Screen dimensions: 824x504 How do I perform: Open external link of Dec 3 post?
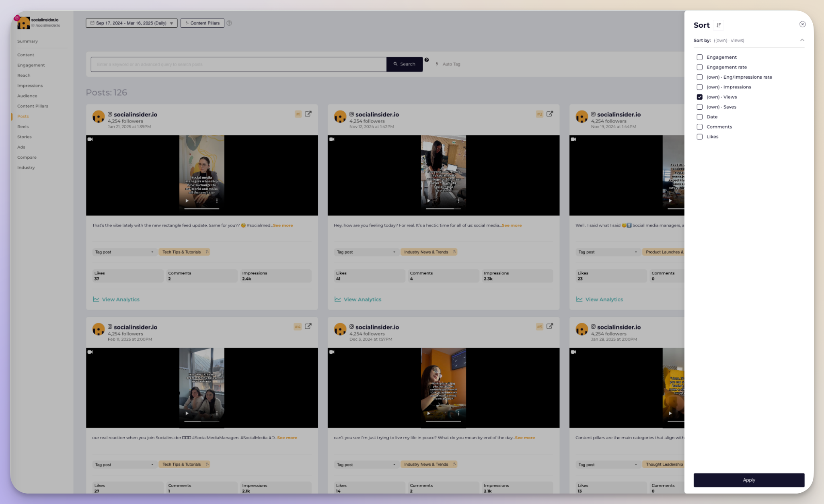(x=550, y=326)
